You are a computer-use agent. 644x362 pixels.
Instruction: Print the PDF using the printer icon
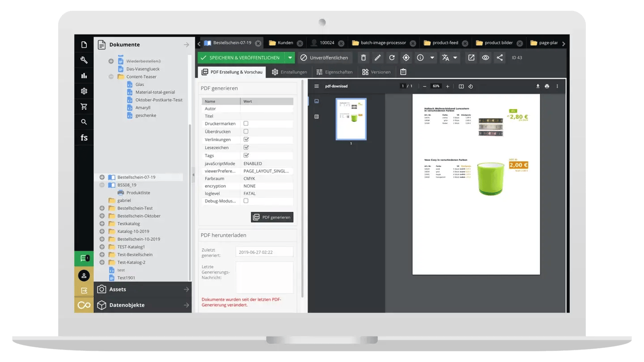[x=547, y=86]
